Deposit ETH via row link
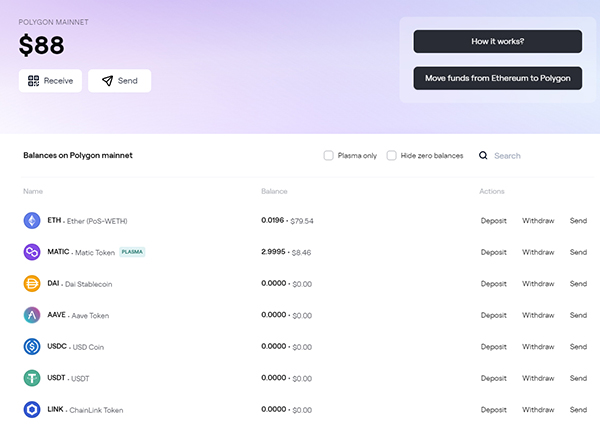600x429 pixels. pyautogui.click(x=494, y=221)
